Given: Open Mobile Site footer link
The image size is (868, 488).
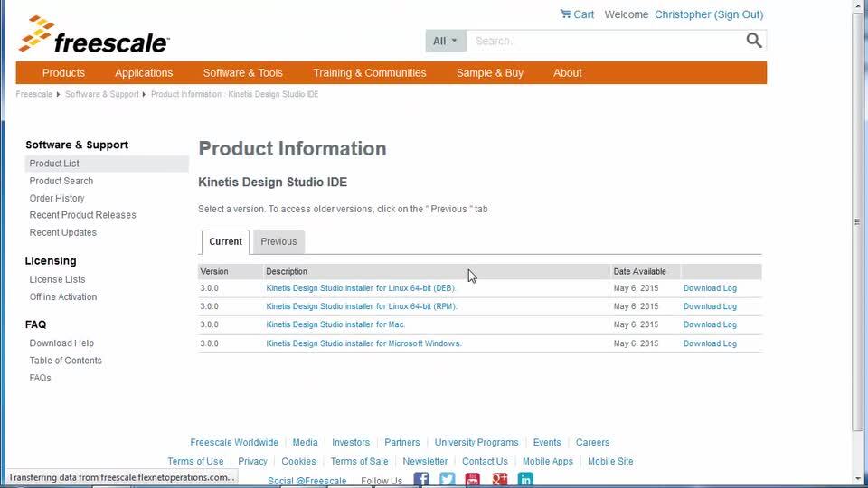Looking at the screenshot, I should 610,462.
